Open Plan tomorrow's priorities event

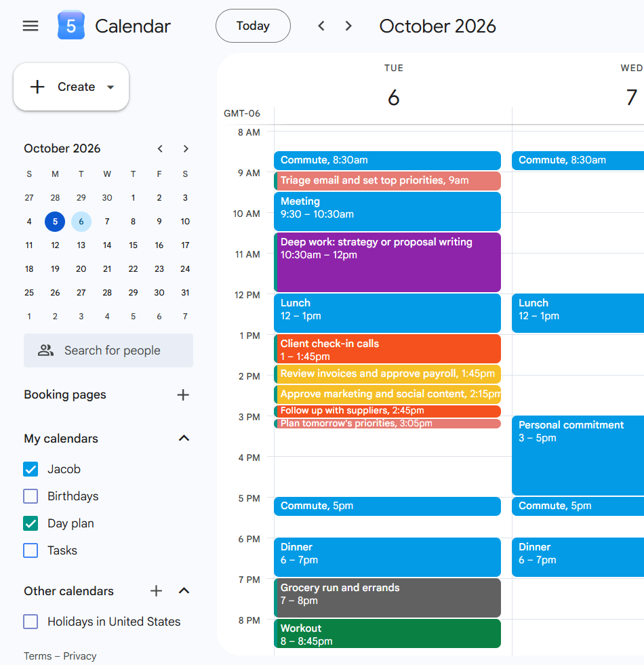point(387,424)
